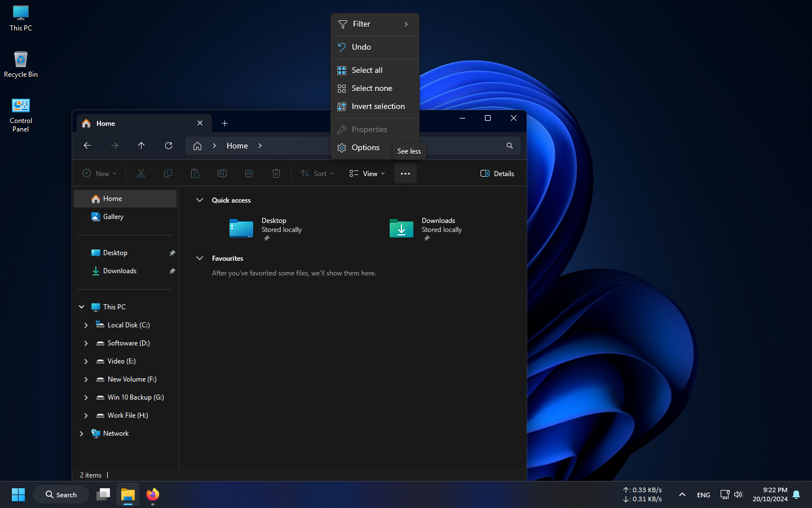Launch Firefox from the taskbar
Viewport: 812px width, 508px height.
153,494
